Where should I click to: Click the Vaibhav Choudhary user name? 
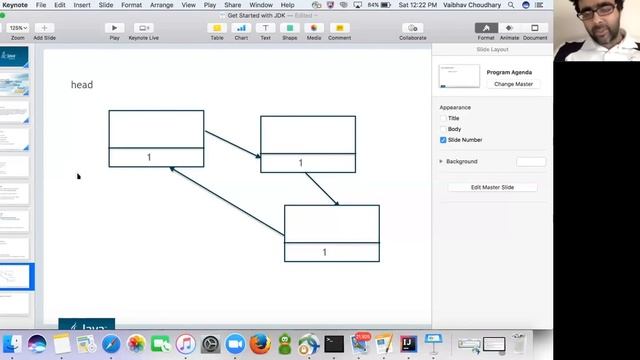pos(472,5)
